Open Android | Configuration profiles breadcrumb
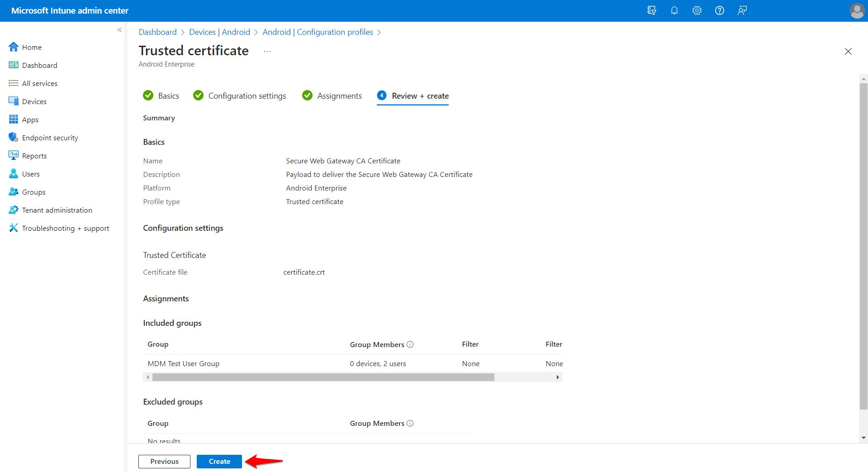 tap(318, 32)
